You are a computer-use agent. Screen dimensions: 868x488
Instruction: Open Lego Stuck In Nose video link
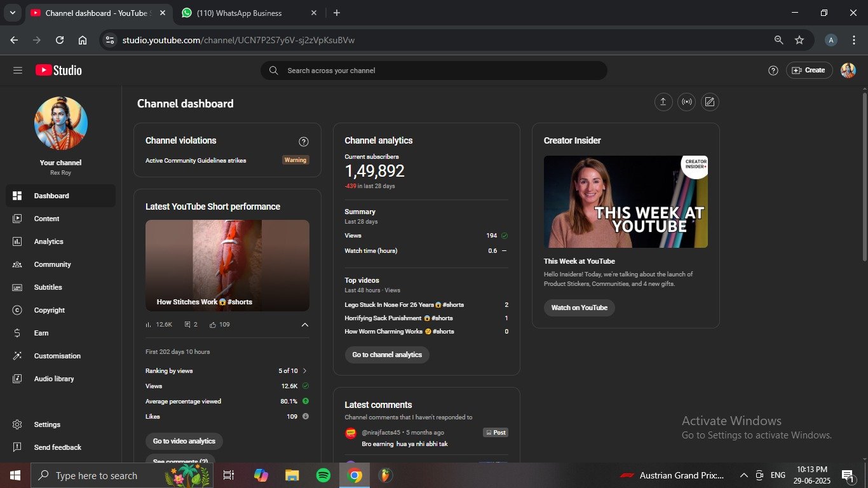pos(404,305)
